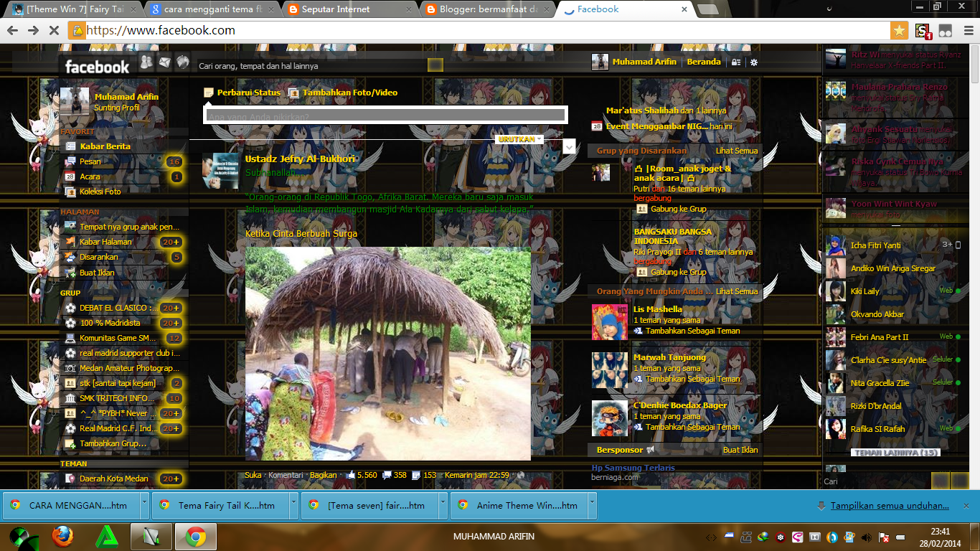Click Lihat Semua for suggested groups
This screenshot has height=551, width=980.
click(737, 151)
